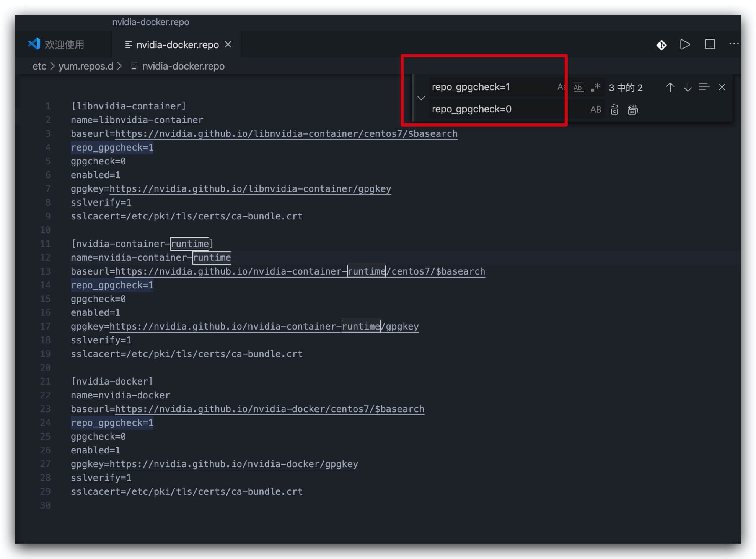This screenshot has height=559, width=756.
Task: Click sslcacert line 29
Action: point(187,492)
